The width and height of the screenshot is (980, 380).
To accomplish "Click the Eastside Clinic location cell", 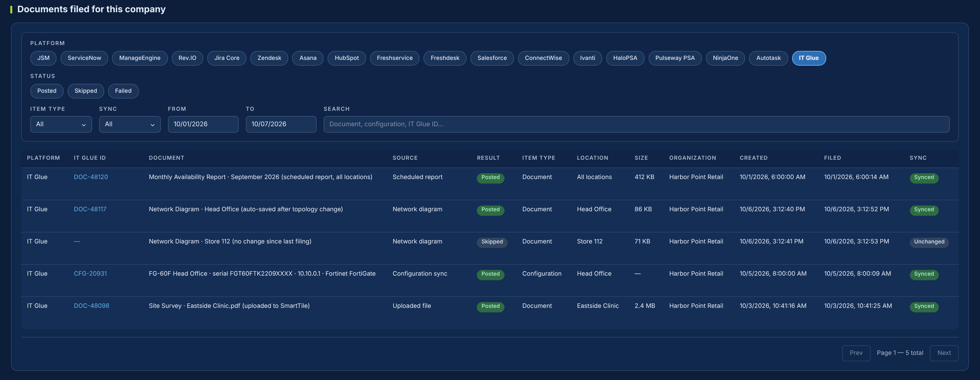I will coord(598,306).
